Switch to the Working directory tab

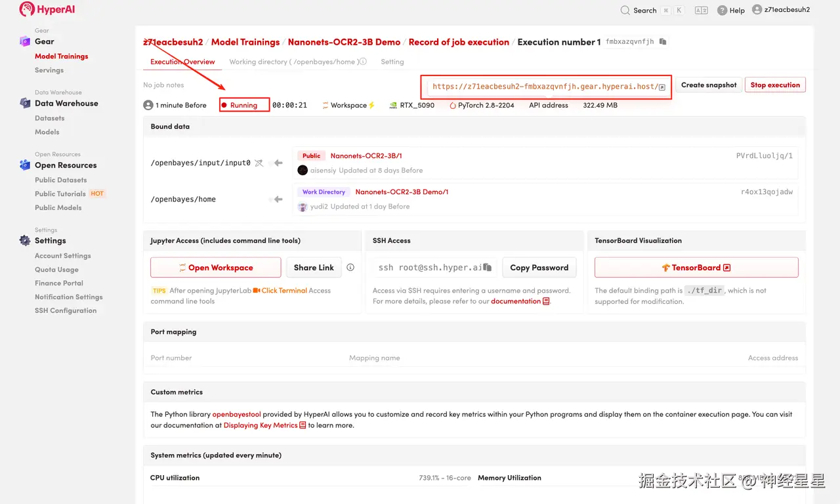pyautogui.click(x=293, y=62)
